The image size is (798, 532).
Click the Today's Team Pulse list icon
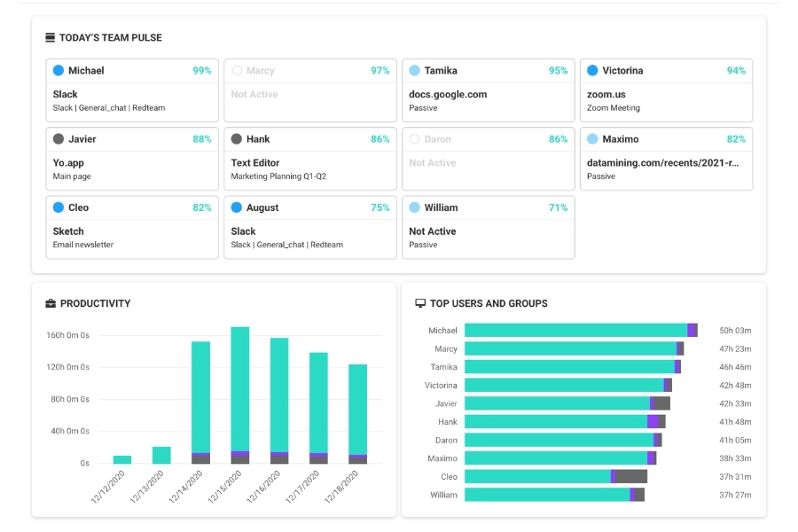tap(50, 37)
